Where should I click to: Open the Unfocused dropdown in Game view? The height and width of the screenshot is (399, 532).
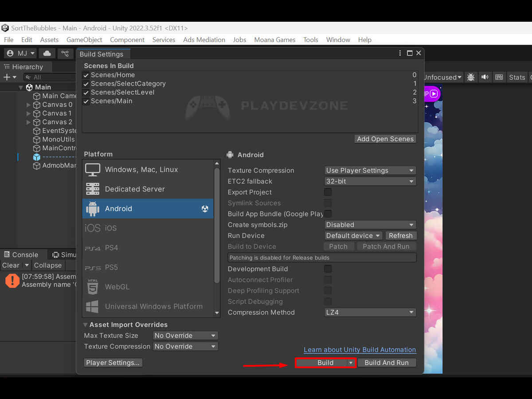[x=442, y=77]
